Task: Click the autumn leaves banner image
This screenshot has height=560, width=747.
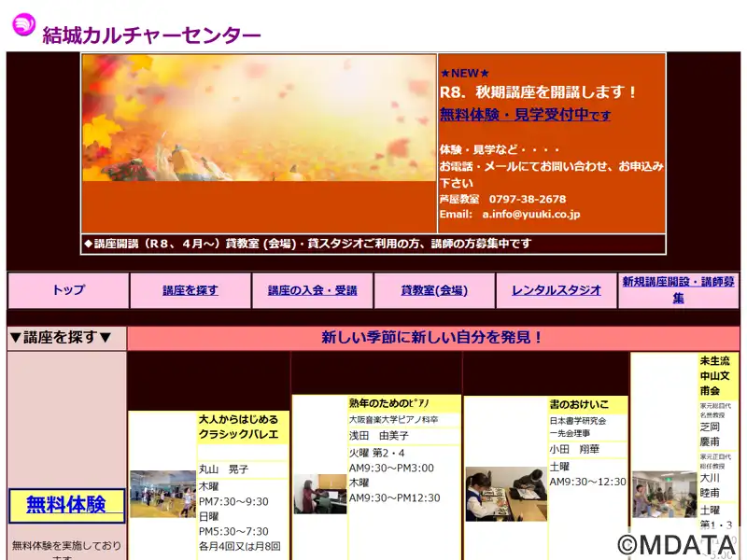Action: pyautogui.click(x=260, y=118)
